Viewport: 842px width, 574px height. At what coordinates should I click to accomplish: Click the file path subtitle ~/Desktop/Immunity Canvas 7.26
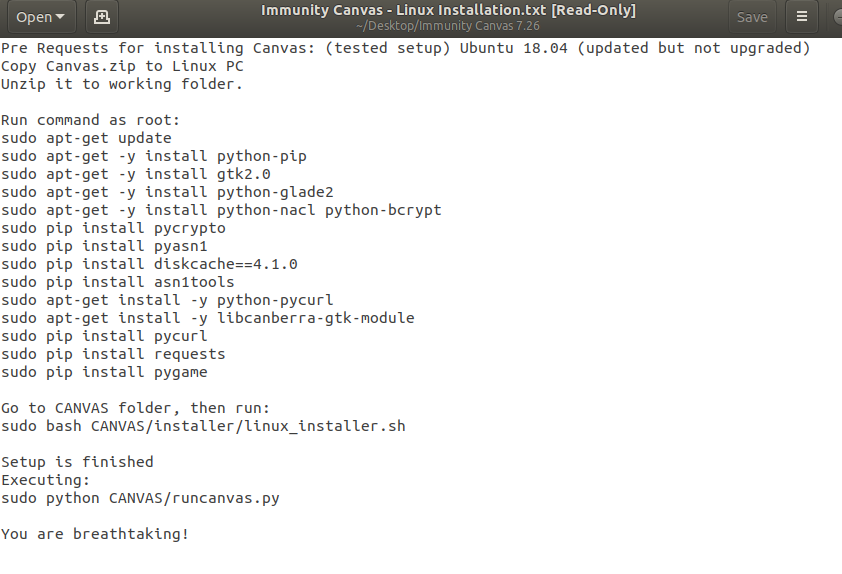[x=448, y=25]
